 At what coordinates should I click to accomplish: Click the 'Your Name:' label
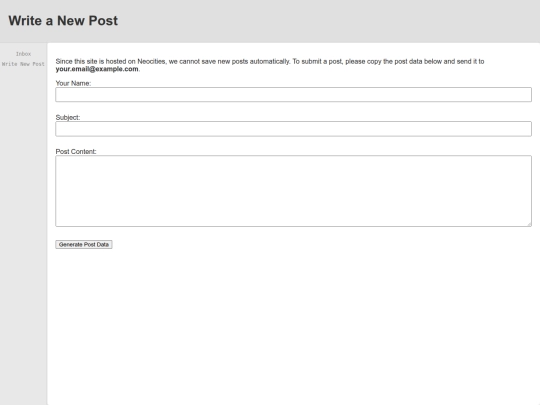coord(73,83)
